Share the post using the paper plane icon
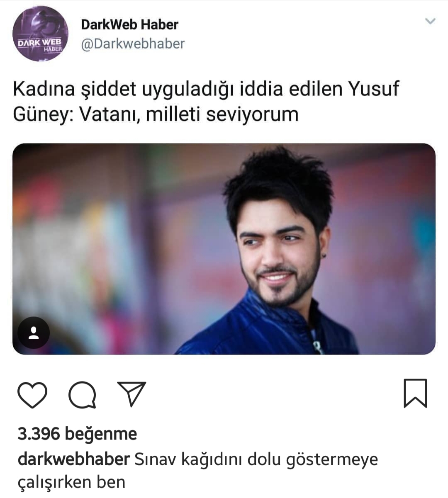 point(132,394)
